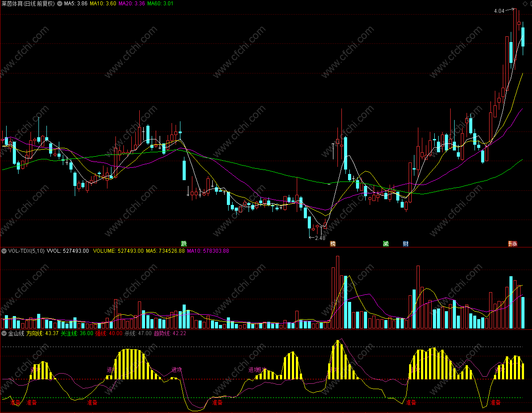The height and width of the screenshot is (413, 532).
Task: Click the red 强线: 40.00 value
Action: [x=109, y=333]
